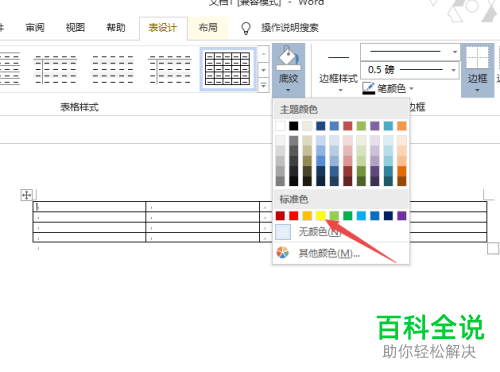Choose the purple standard color

click(402, 216)
